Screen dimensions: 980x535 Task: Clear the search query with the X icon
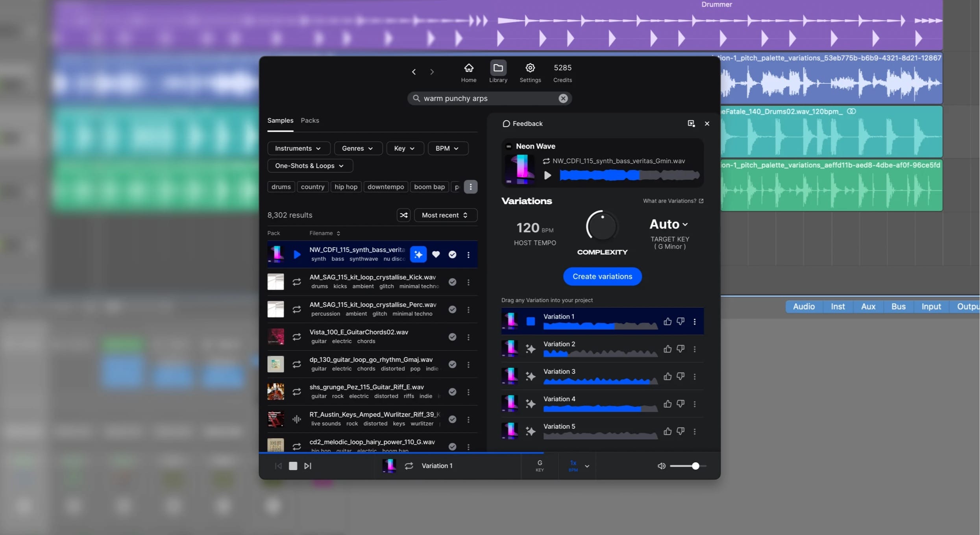(x=563, y=98)
